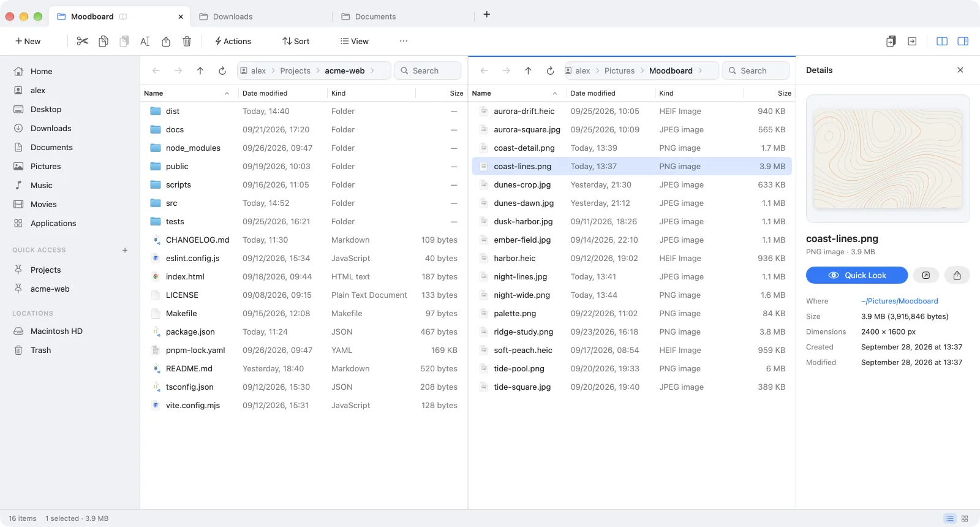Delete the selection with the toolbar trash icon
Viewport: 980px width, 527px height.
pyautogui.click(x=187, y=41)
